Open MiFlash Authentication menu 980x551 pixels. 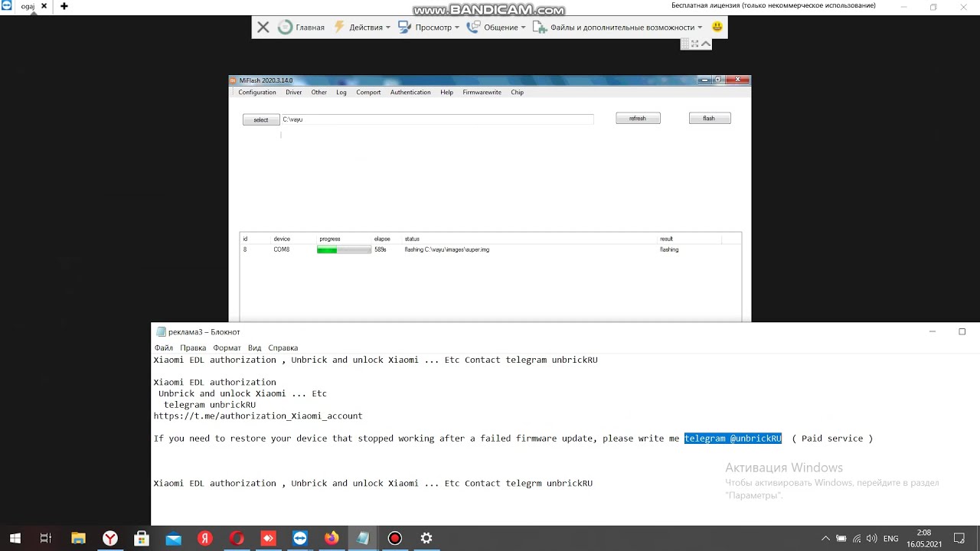tap(410, 93)
